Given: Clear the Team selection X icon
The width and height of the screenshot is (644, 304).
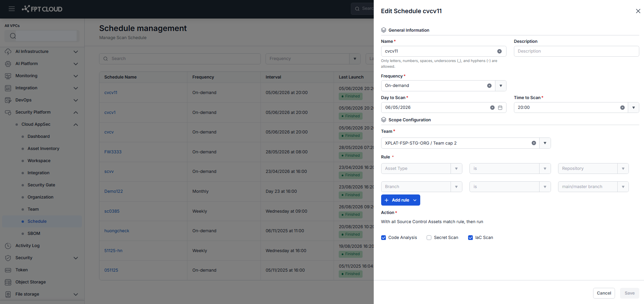Looking at the screenshot, I should tap(534, 143).
